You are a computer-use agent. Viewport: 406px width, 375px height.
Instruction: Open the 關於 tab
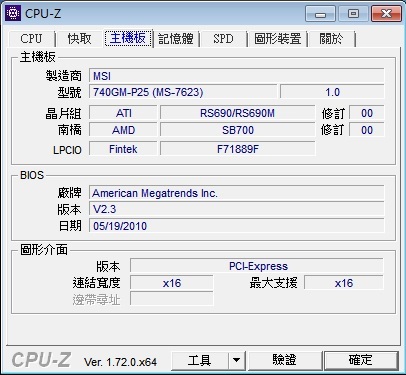(x=331, y=39)
